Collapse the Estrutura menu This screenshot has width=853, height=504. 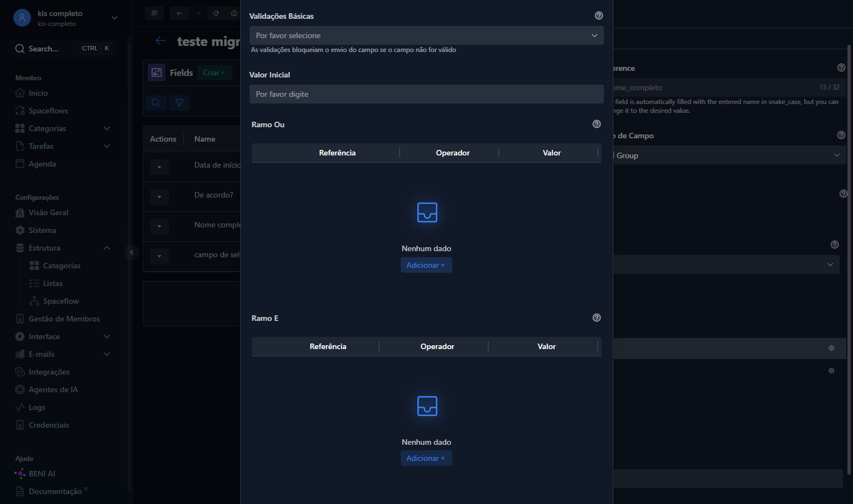tap(63, 248)
